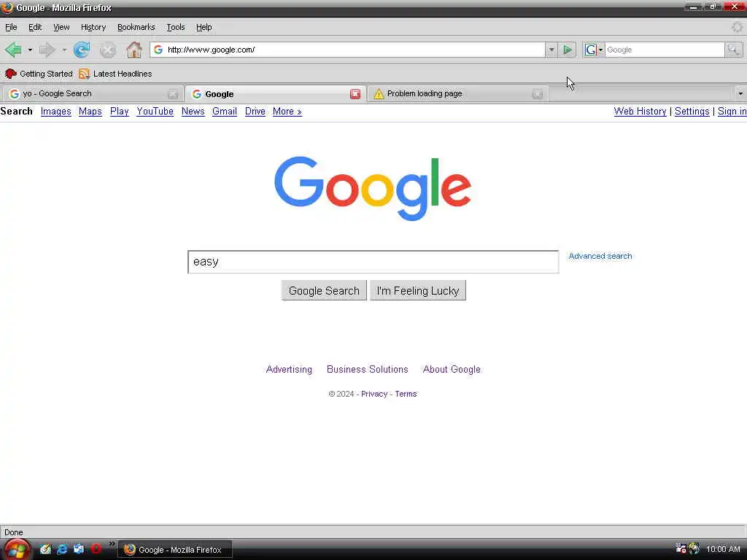Open Google Settings link

pyautogui.click(x=692, y=112)
